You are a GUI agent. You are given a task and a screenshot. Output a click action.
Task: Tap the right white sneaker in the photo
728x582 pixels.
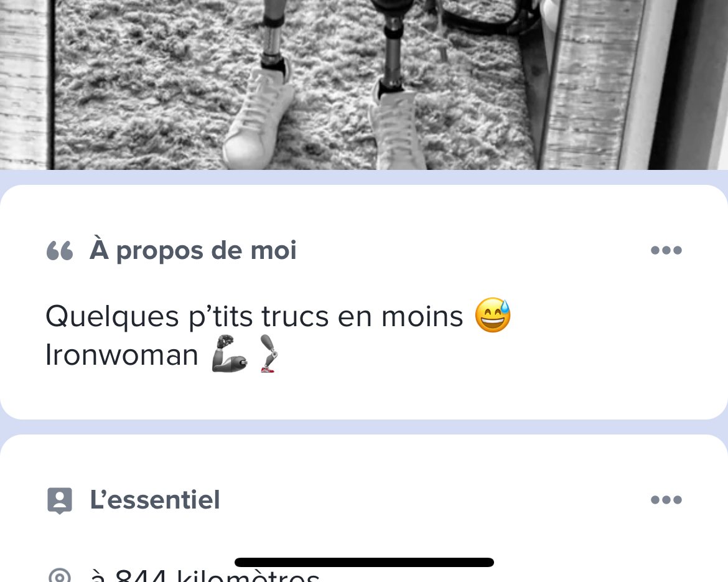tap(398, 129)
